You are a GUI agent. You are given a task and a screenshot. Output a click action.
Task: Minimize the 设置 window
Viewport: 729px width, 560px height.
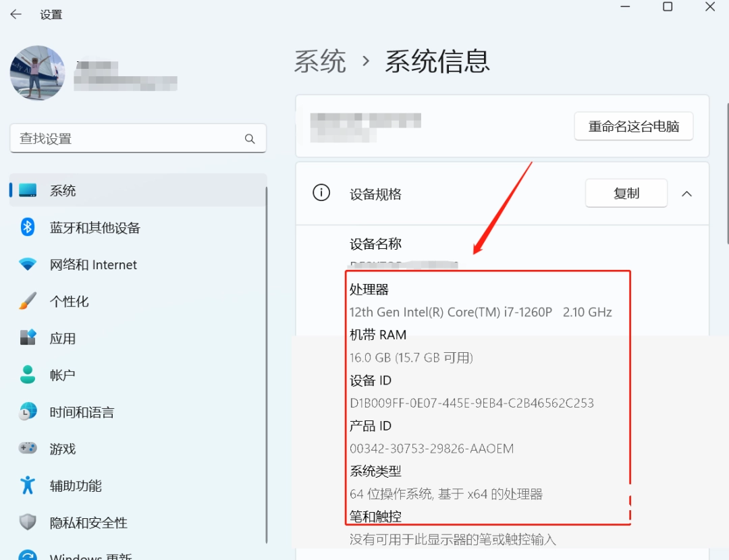[625, 7]
